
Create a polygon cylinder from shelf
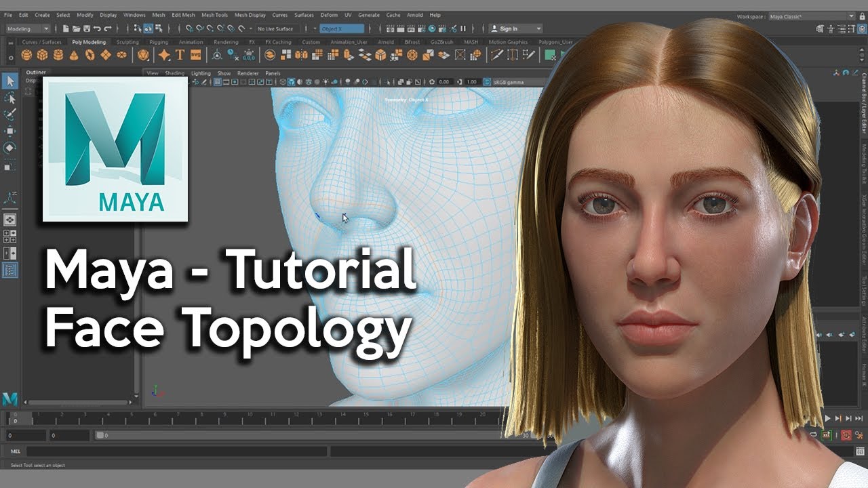pos(58,55)
